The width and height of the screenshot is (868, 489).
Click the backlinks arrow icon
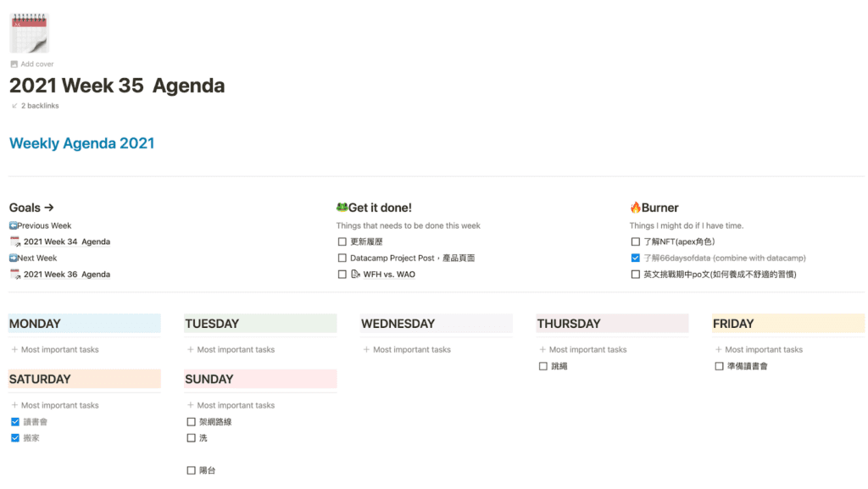tap(14, 106)
